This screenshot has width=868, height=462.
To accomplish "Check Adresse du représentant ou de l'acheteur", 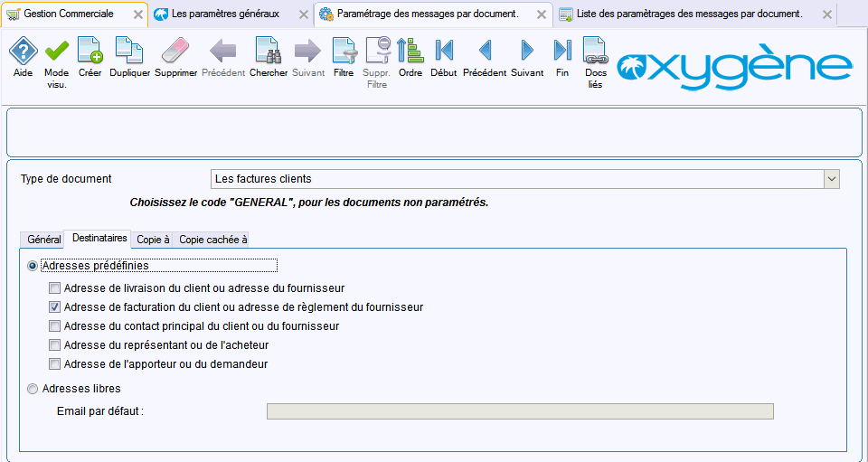I will (x=54, y=345).
